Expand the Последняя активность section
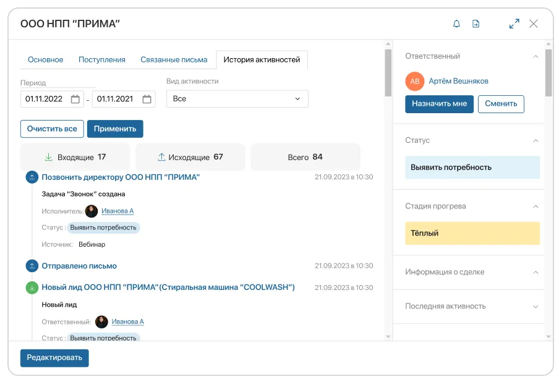 536,306
